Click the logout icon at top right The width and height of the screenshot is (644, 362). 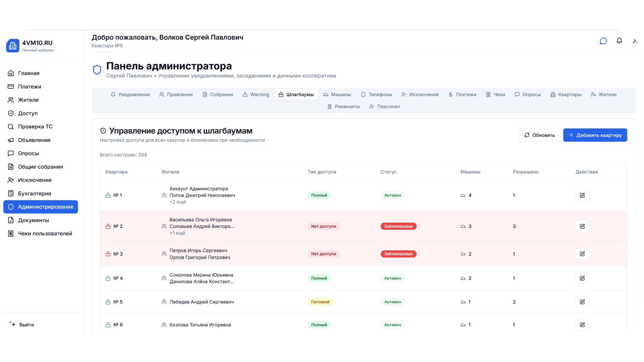coord(635,41)
